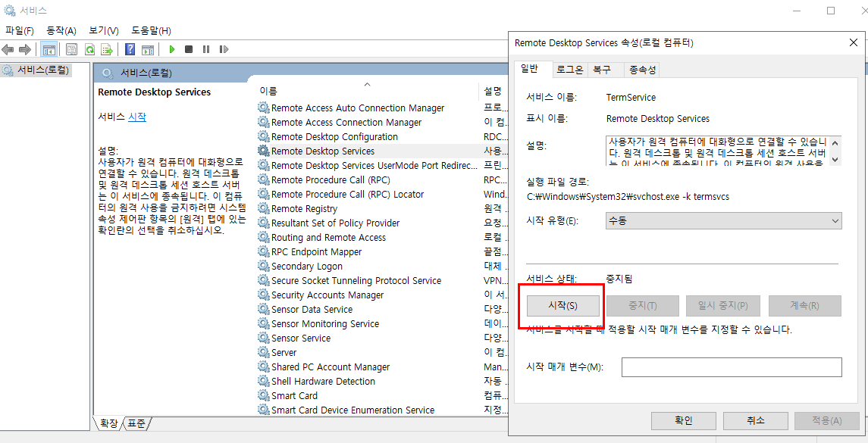
Task: Open Help with the blue question mark icon
Action: (130, 50)
